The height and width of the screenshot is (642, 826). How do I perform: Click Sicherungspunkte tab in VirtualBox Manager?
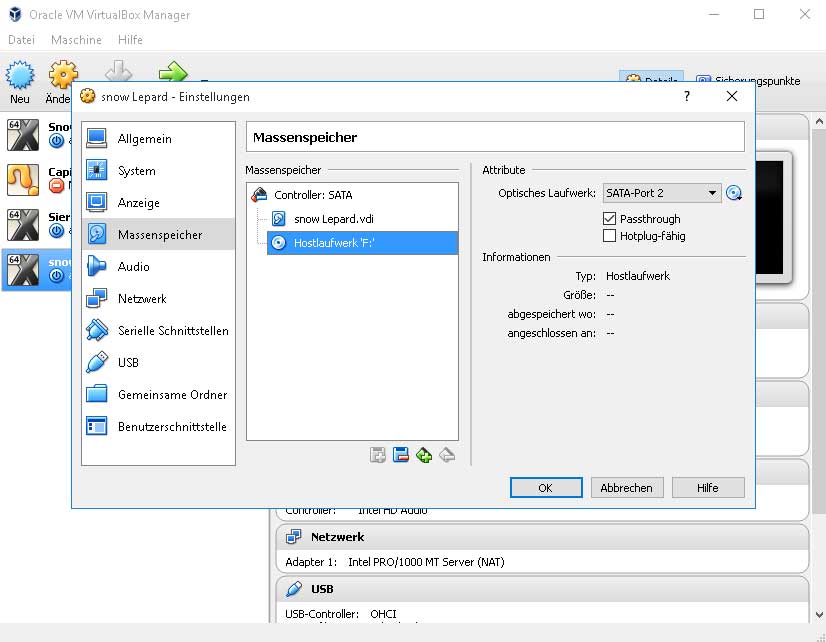(748, 81)
